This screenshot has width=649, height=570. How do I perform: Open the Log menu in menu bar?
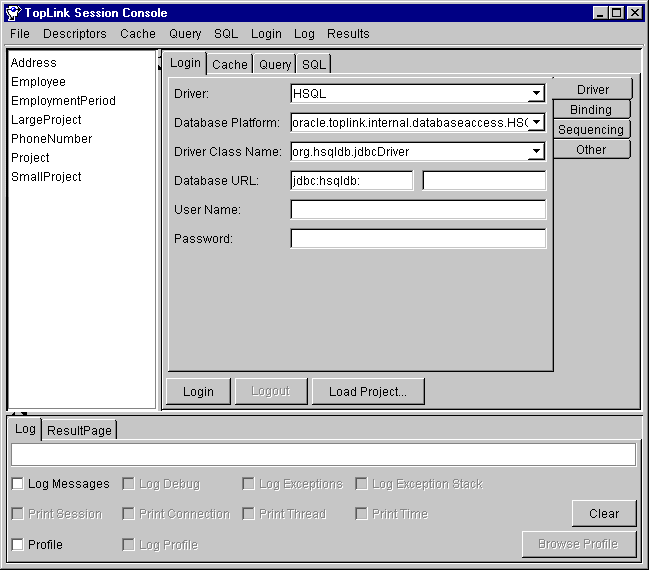(304, 34)
